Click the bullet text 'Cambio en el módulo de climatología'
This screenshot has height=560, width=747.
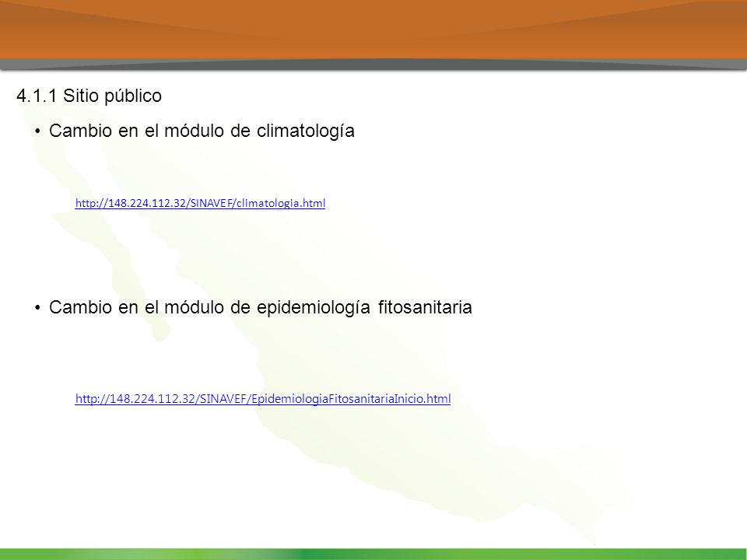coord(202,131)
